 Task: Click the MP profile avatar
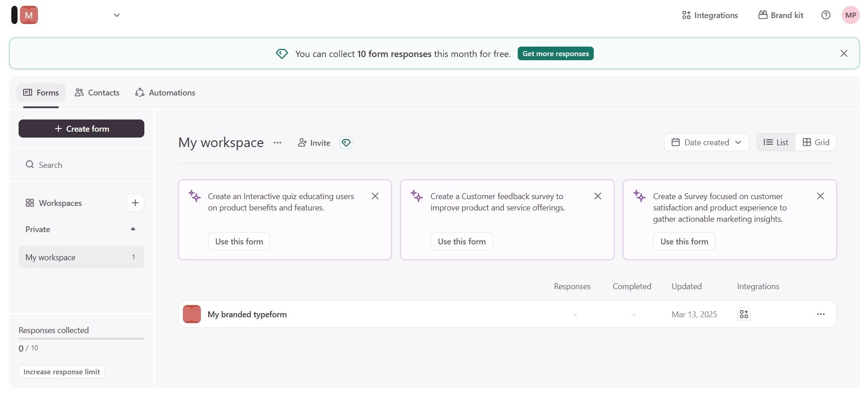850,15
